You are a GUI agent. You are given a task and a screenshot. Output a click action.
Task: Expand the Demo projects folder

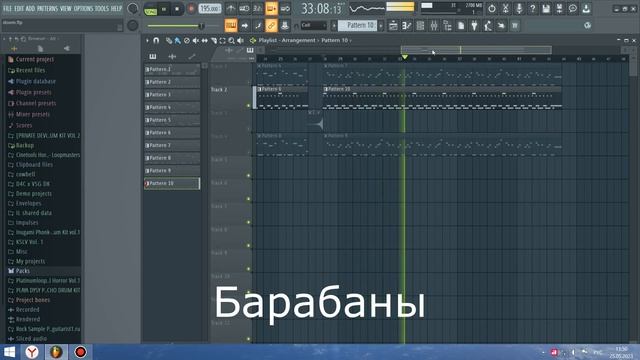click(33, 194)
